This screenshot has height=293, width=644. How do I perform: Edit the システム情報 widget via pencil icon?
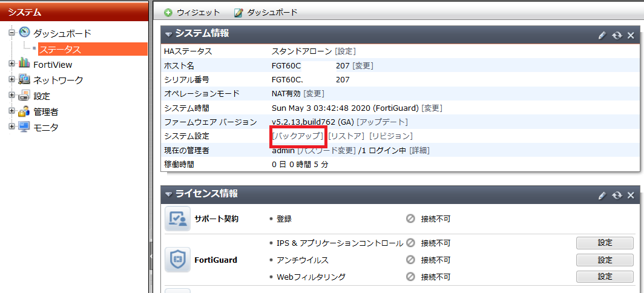click(602, 35)
